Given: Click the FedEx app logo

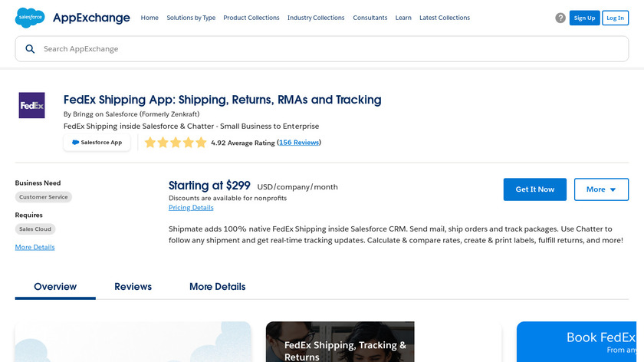Looking at the screenshot, I should click(x=31, y=105).
